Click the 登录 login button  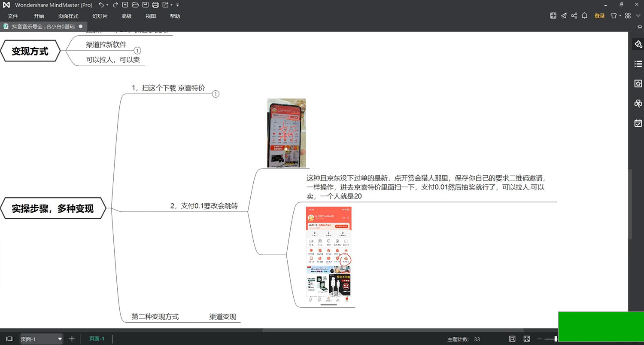pyautogui.click(x=599, y=16)
